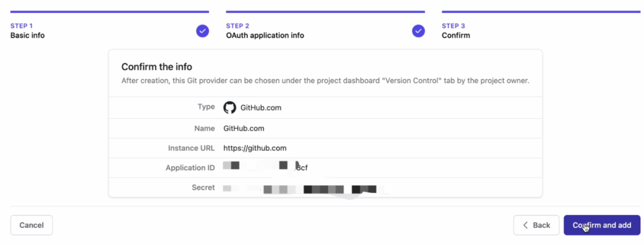Viewport: 644px width, 247px height.
Task: Click the Version Control description text
Action: point(325,80)
